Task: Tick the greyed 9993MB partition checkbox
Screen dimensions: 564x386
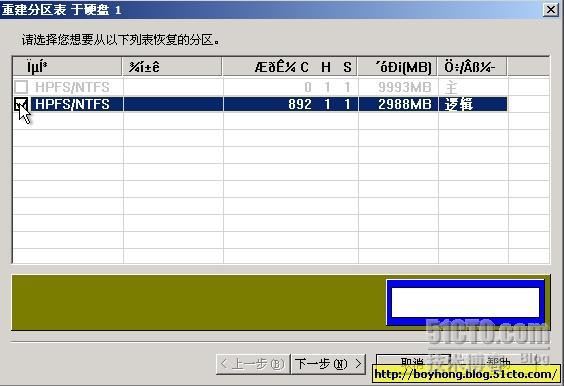Action: [21, 87]
